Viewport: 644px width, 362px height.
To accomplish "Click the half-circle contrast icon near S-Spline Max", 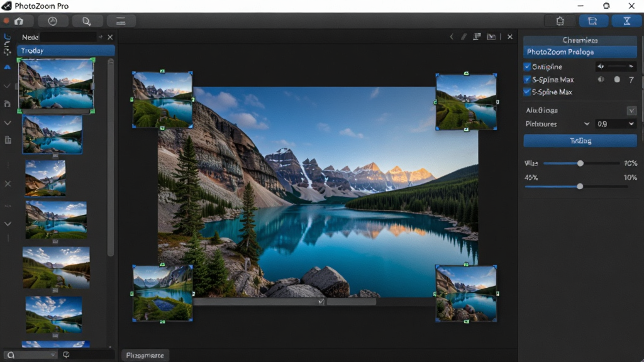I will (601, 79).
